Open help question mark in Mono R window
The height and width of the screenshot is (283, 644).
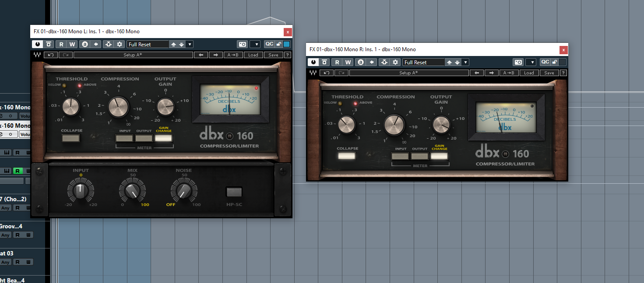(563, 73)
